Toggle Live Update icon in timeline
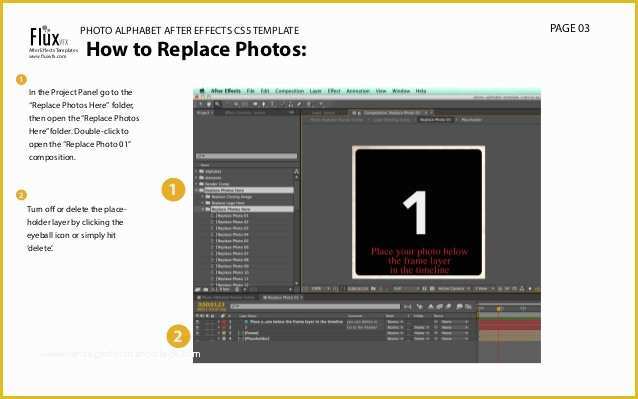This screenshot has width=638, height=399. [x=420, y=307]
